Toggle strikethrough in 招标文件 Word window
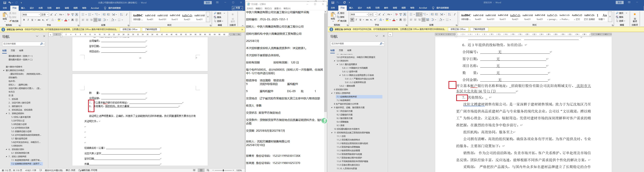The width and height of the screenshot is (644, 172). click(x=39, y=20)
